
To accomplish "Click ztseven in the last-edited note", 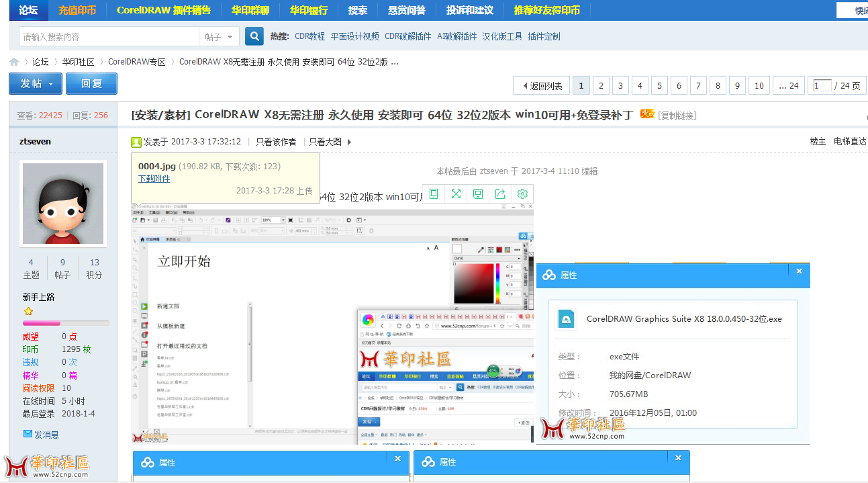I will click(x=493, y=171).
